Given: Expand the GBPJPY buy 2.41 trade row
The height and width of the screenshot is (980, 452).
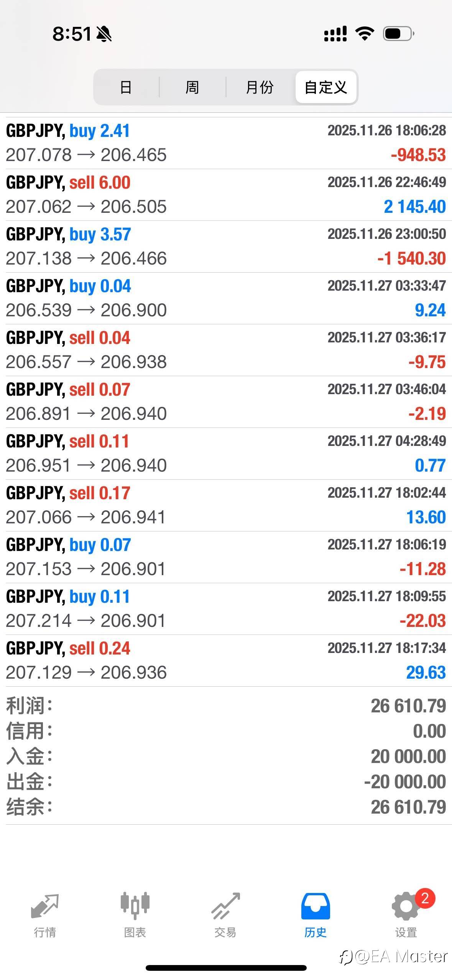Looking at the screenshot, I should pyautogui.click(x=226, y=143).
